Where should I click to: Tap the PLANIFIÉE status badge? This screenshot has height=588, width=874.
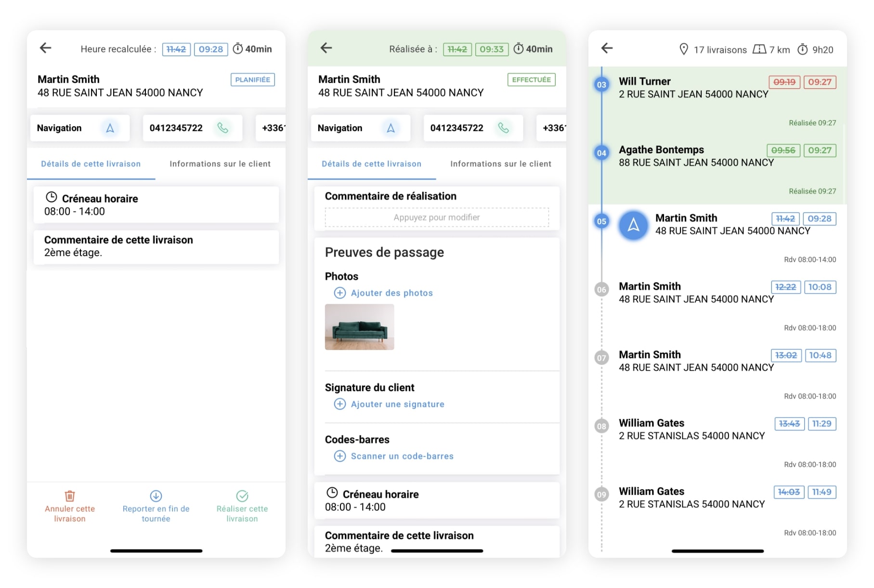click(x=252, y=79)
